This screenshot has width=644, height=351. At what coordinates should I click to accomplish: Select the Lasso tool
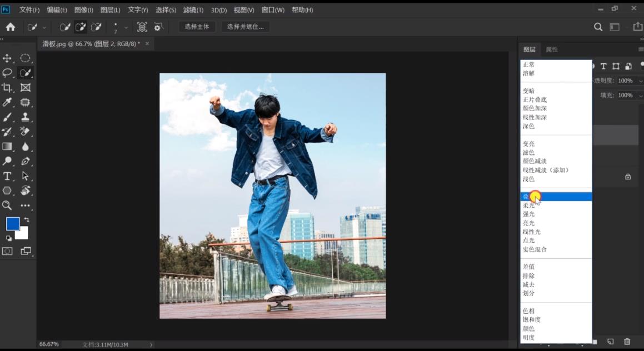7,73
